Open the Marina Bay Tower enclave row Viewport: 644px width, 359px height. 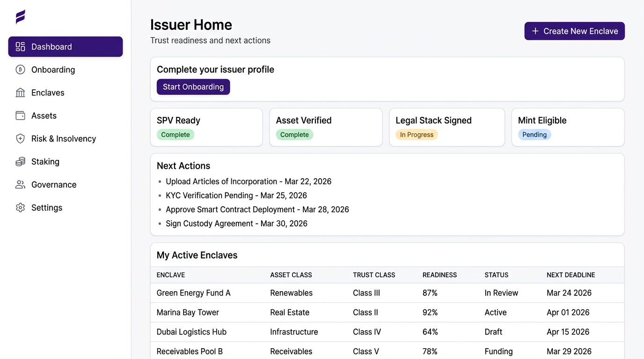pyautogui.click(x=188, y=312)
